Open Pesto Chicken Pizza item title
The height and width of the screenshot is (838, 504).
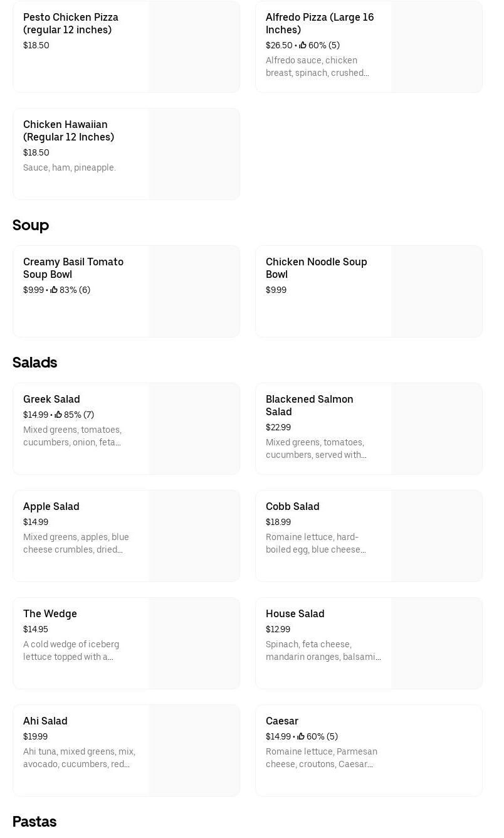pos(71,23)
